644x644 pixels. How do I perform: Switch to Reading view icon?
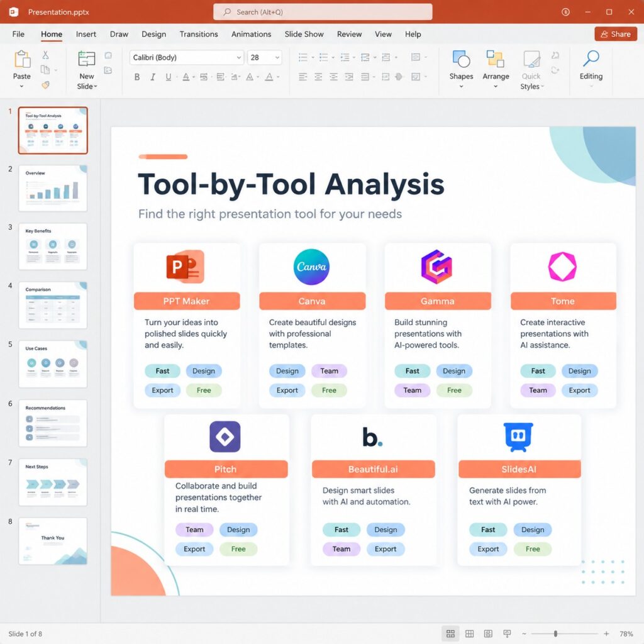point(488,634)
